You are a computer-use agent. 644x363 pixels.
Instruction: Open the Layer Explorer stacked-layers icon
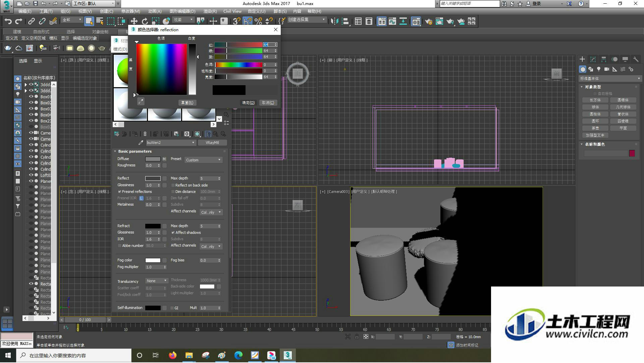click(x=369, y=21)
